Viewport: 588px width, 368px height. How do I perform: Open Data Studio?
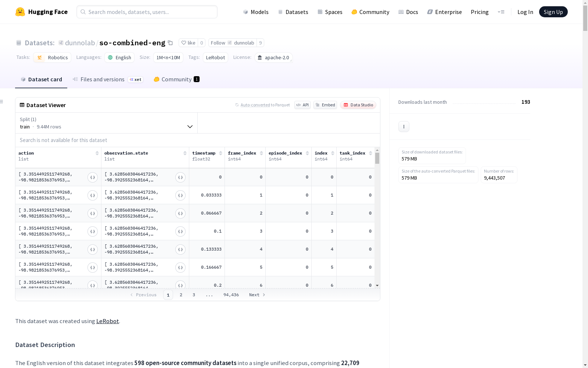(358, 105)
